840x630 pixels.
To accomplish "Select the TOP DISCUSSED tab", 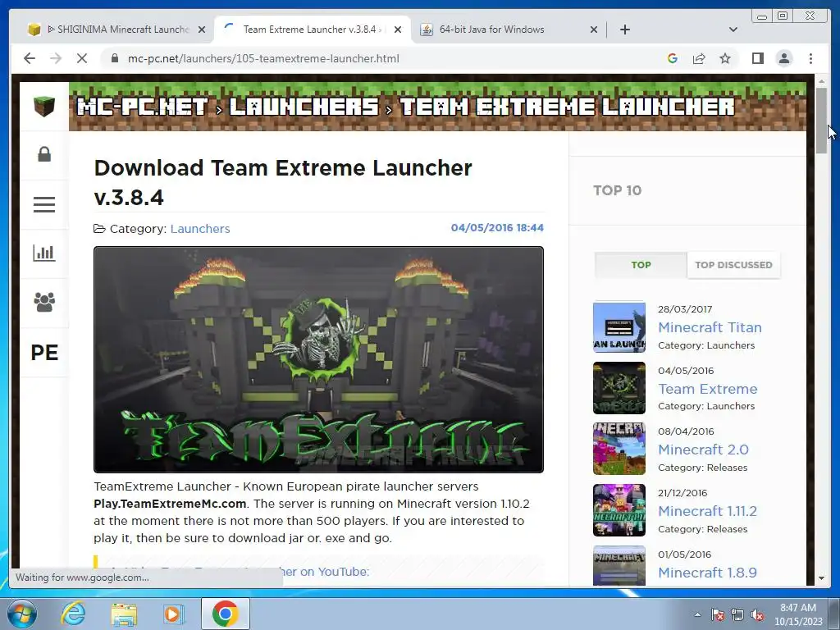I will pos(733,265).
